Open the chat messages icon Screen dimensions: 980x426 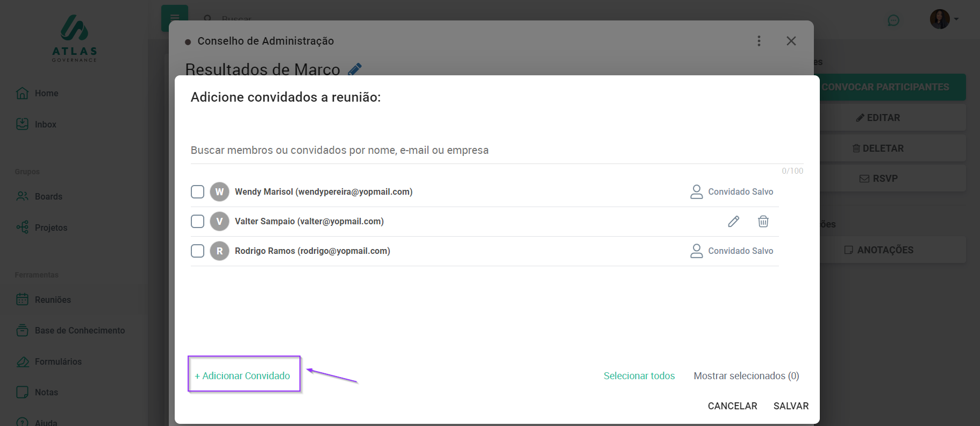[x=893, y=20]
